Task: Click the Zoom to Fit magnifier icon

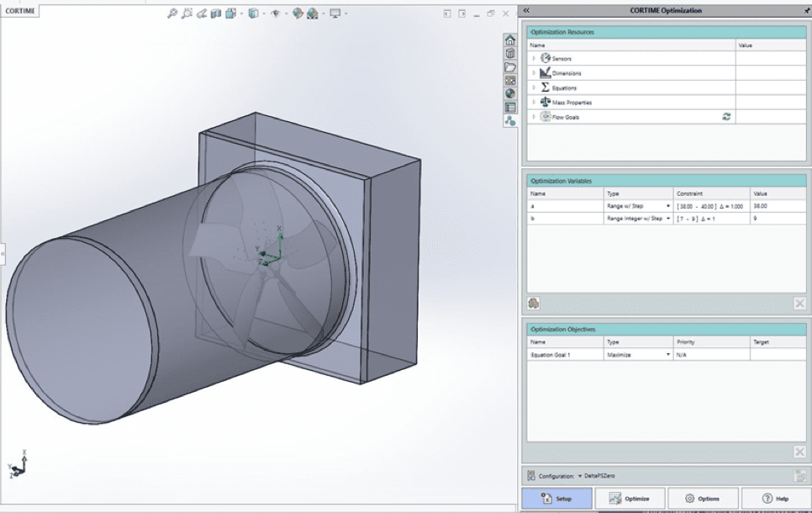Action: [172, 13]
